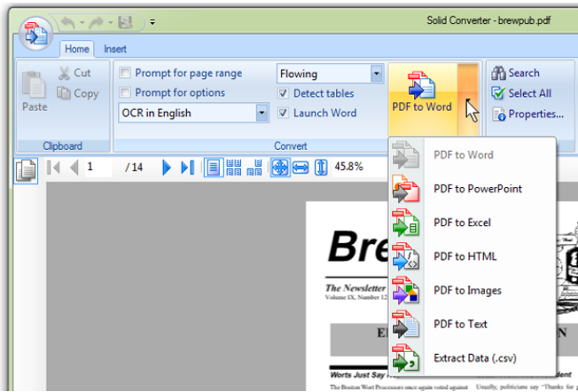This screenshot has height=392, width=578.
Task: Click the Paste button in Clipboard group
Action: pyautogui.click(x=35, y=91)
